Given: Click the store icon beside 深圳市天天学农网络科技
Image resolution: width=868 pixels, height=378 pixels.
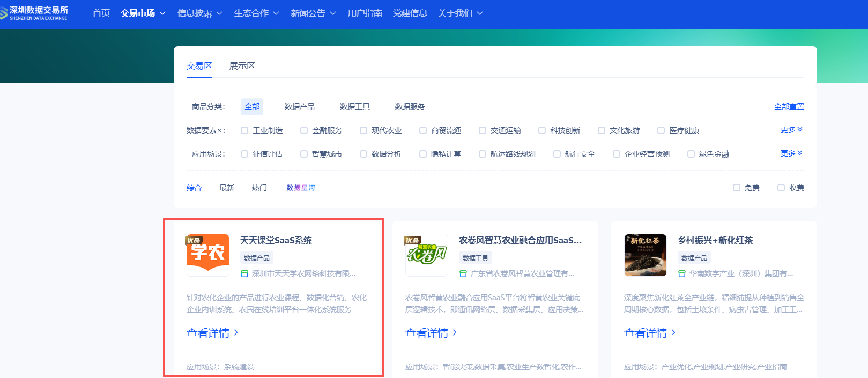Looking at the screenshot, I should pyautogui.click(x=244, y=273).
